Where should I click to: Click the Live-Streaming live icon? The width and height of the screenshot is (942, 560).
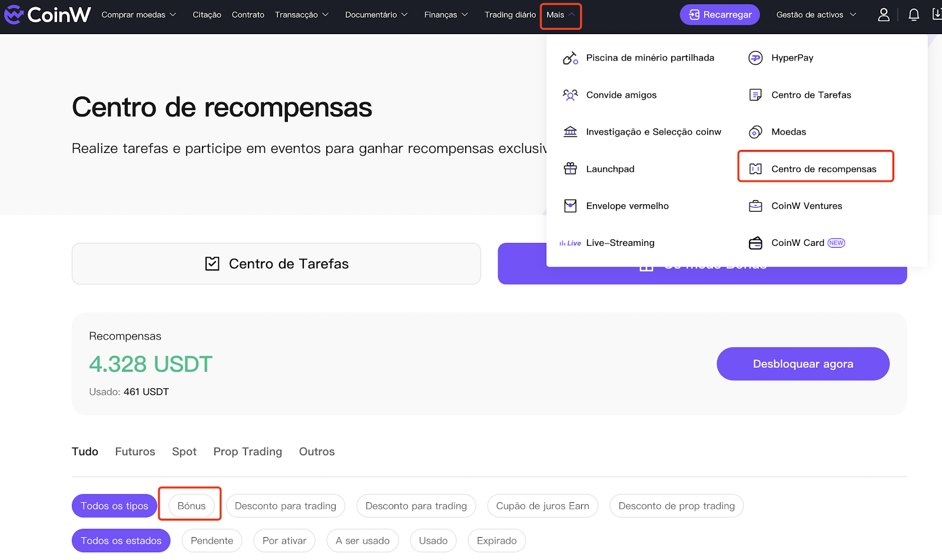pos(570,243)
